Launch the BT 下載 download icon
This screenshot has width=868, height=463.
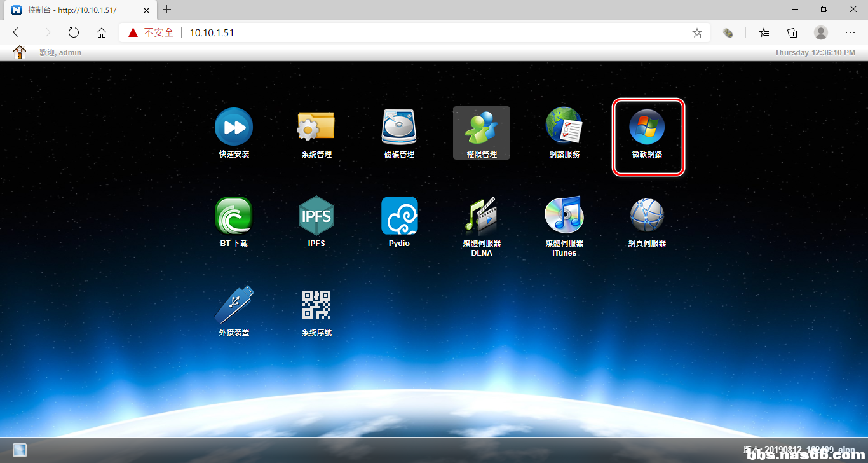pyautogui.click(x=234, y=216)
